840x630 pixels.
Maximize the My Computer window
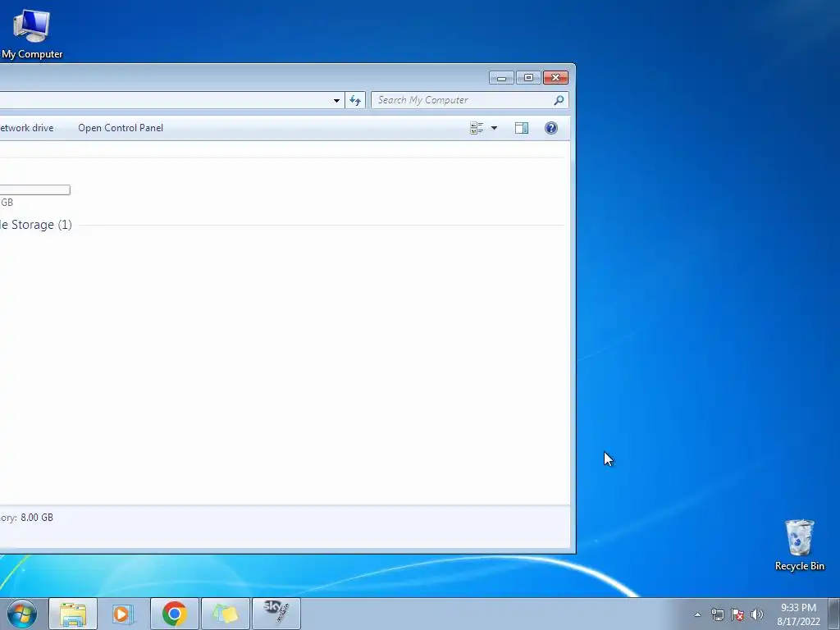point(528,78)
